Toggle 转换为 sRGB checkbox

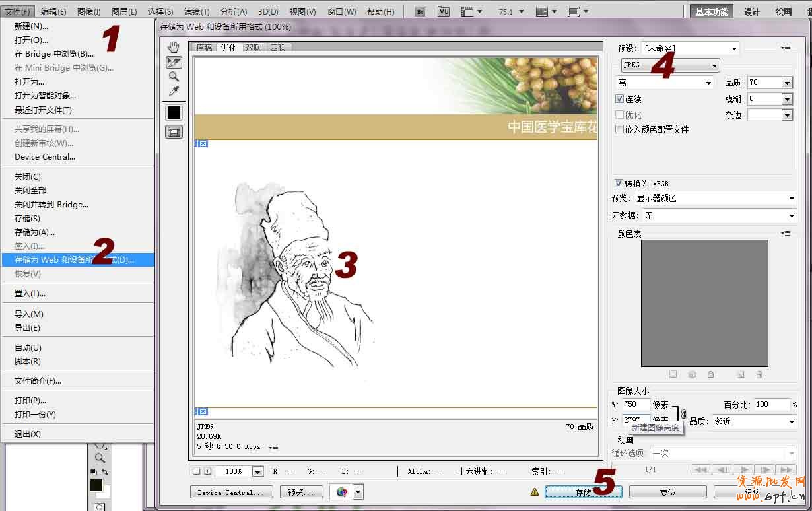coord(619,184)
